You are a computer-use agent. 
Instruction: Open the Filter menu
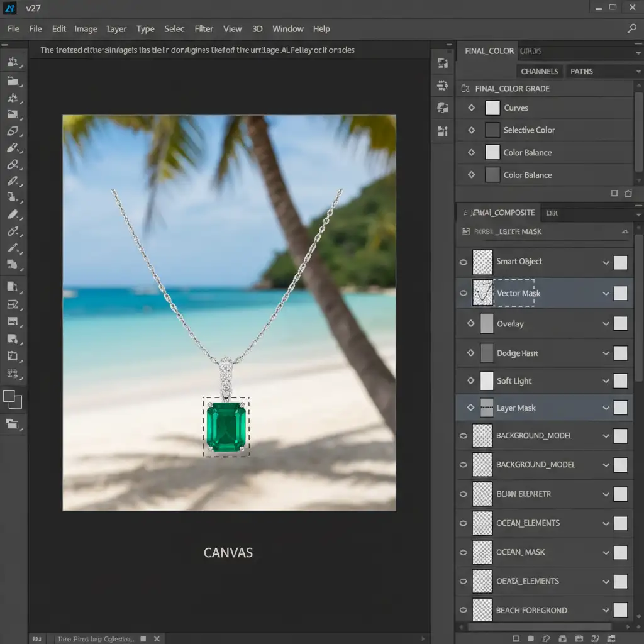(x=204, y=29)
